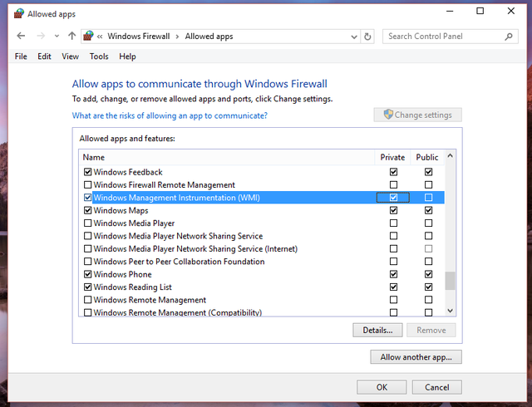Toggle the Windows Management Instrumentation (WMI) checkbox

pyautogui.click(x=87, y=198)
